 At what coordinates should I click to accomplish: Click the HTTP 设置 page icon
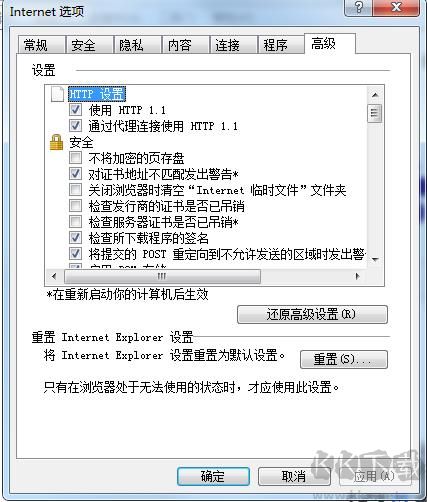pyautogui.click(x=57, y=94)
